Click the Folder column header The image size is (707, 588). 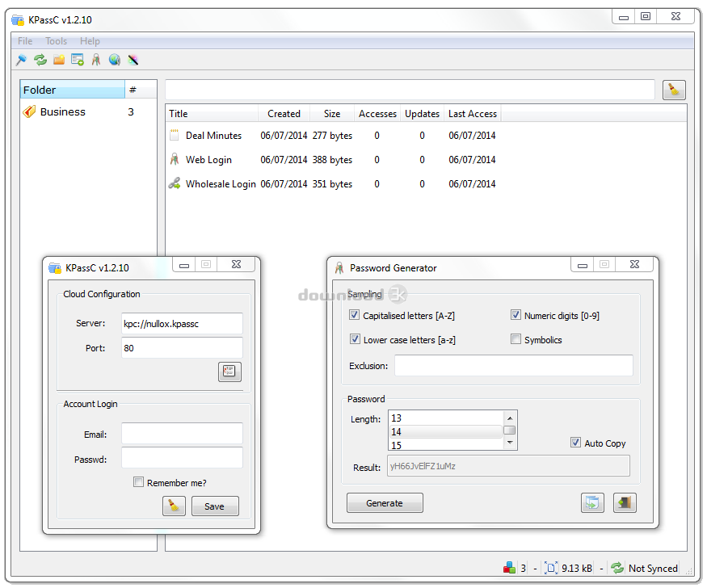click(73, 90)
